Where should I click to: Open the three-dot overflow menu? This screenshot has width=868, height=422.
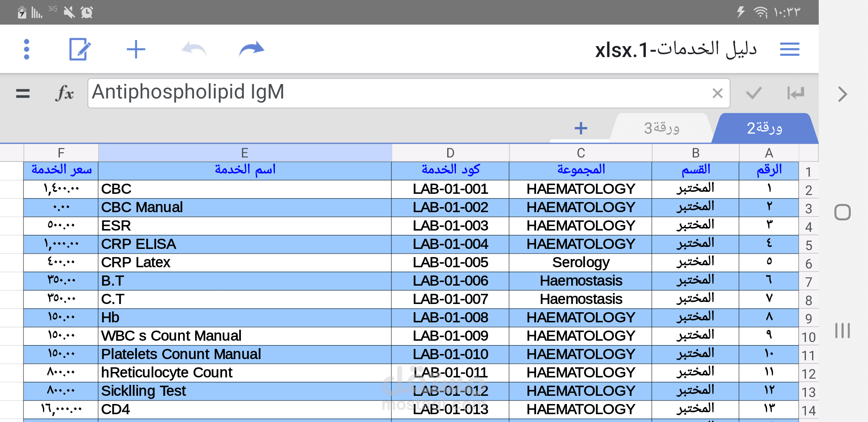pyautogui.click(x=27, y=49)
